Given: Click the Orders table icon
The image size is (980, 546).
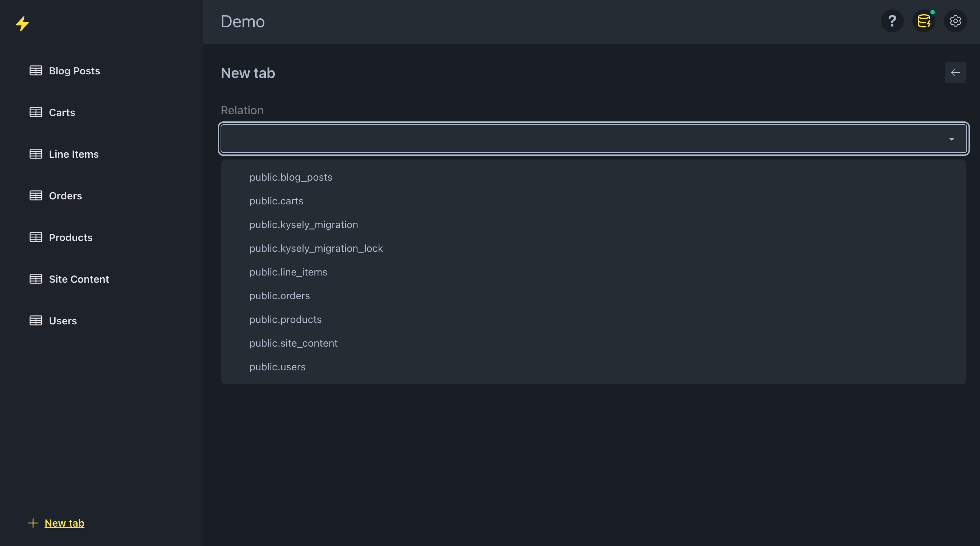Looking at the screenshot, I should click(36, 195).
